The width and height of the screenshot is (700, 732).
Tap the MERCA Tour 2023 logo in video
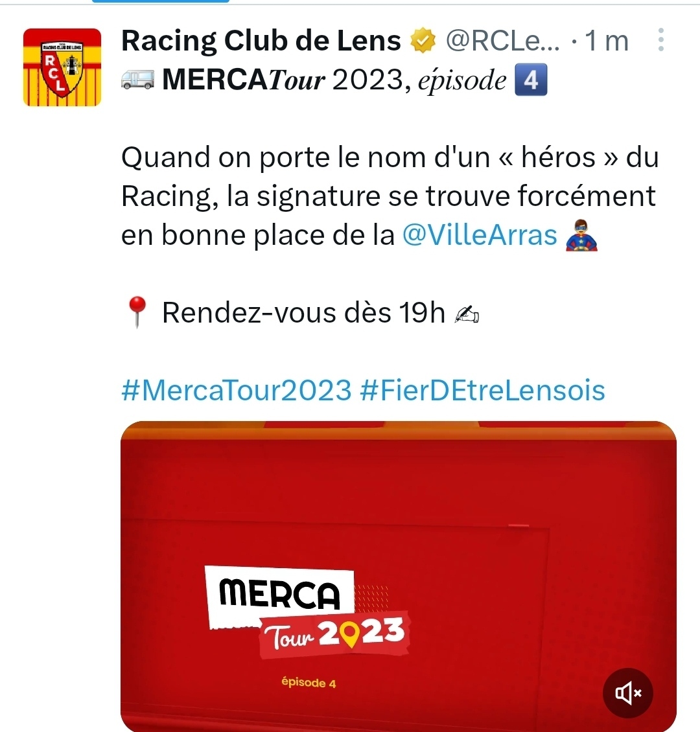click(308, 612)
